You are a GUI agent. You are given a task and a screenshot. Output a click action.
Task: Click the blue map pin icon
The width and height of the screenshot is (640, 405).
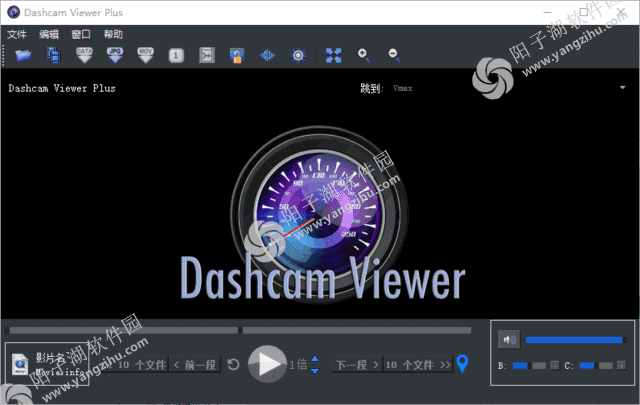pyautogui.click(x=462, y=363)
